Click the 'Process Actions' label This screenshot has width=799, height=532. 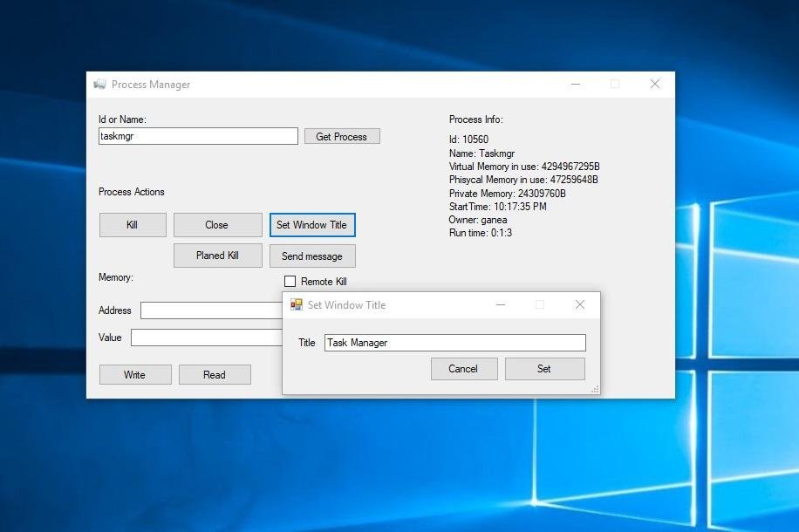click(132, 192)
